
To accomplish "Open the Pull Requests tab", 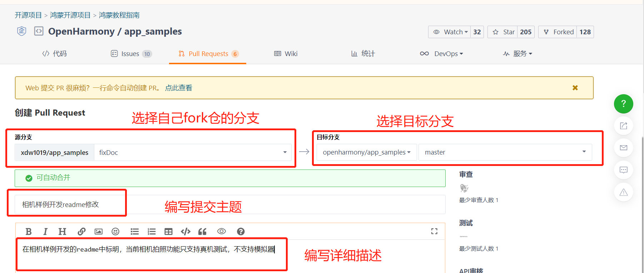I will pos(208,54).
